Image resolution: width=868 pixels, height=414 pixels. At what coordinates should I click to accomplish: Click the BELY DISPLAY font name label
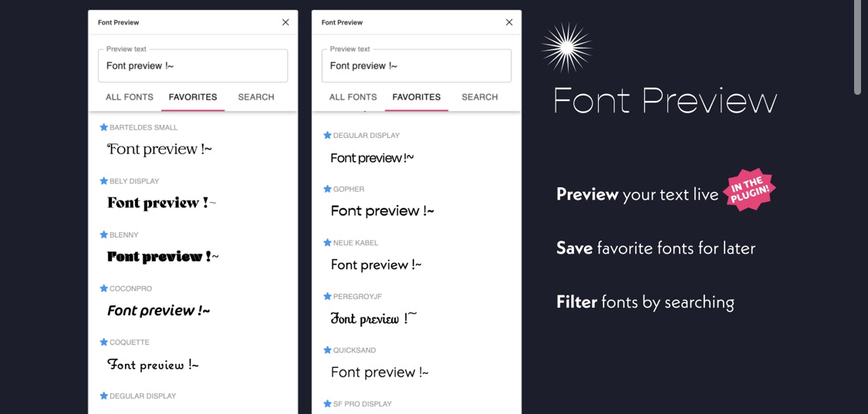[x=134, y=181]
